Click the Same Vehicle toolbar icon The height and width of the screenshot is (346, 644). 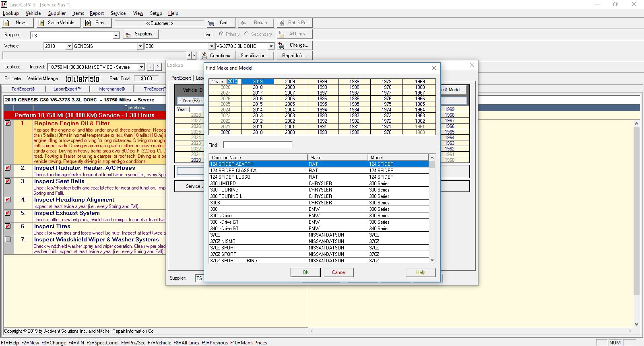tap(41, 23)
